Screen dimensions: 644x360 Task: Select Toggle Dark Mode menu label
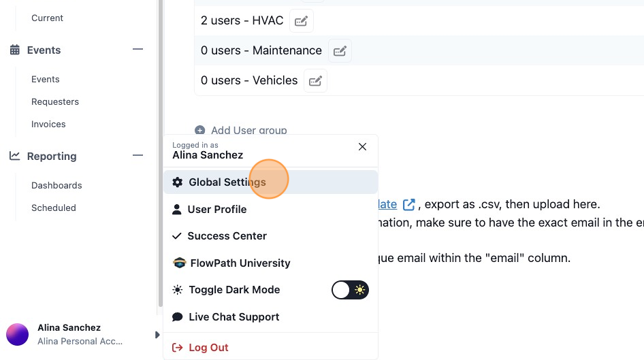point(234,290)
